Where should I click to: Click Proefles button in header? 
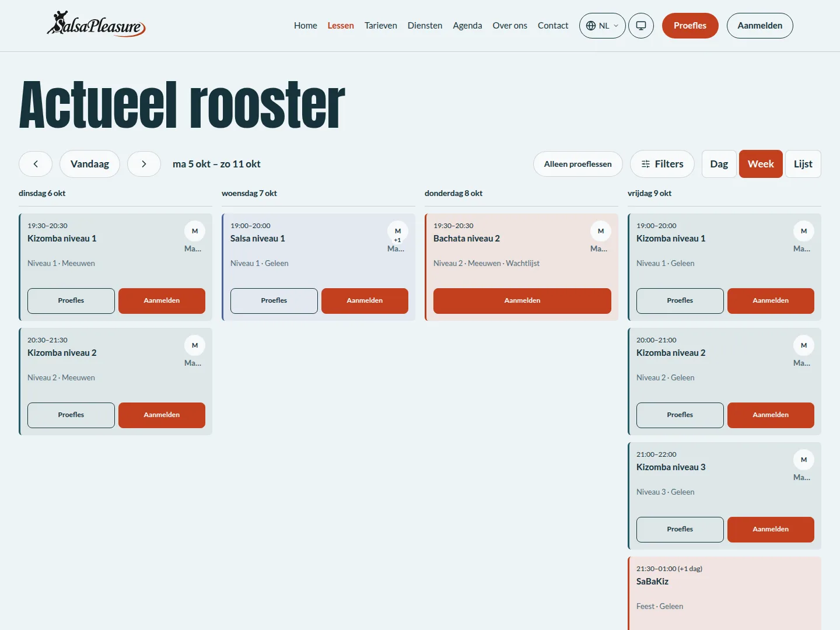[x=690, y=26]
